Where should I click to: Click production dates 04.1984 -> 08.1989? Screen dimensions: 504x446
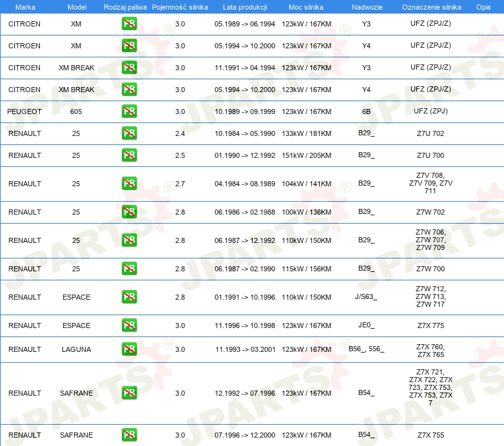pos(245,184)
